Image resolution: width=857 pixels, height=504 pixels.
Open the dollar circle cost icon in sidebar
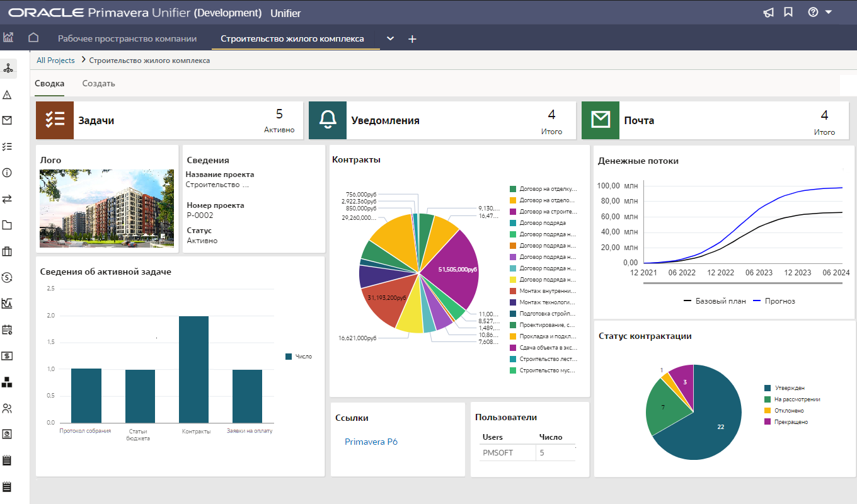pyautogui.click(x=8, y=277)
